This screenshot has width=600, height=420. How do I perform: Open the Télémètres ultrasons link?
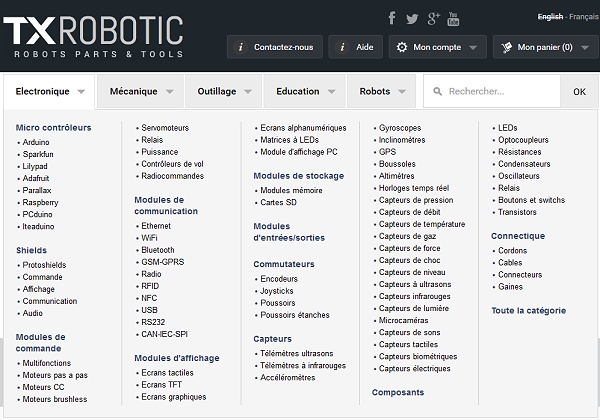click(297, 354)
